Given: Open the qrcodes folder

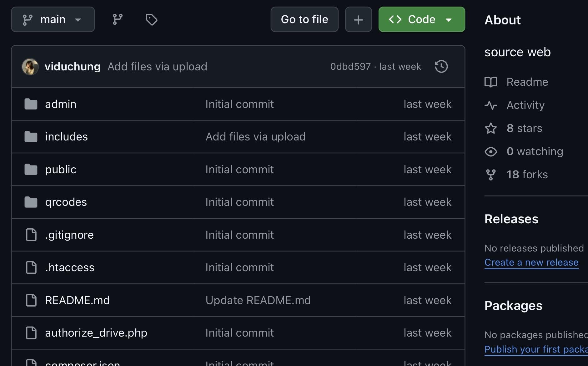Looking at the screenshot, I should click(66, 202).
